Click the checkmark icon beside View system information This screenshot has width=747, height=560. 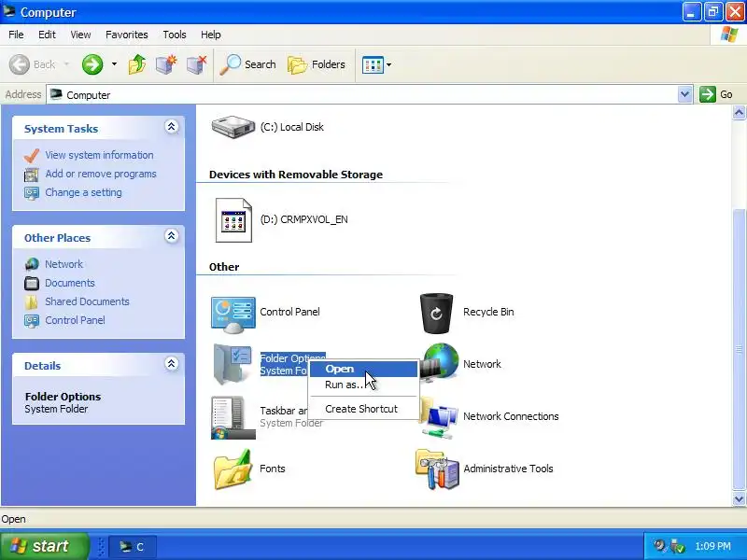pyautogui.click(x=32, y=155)
